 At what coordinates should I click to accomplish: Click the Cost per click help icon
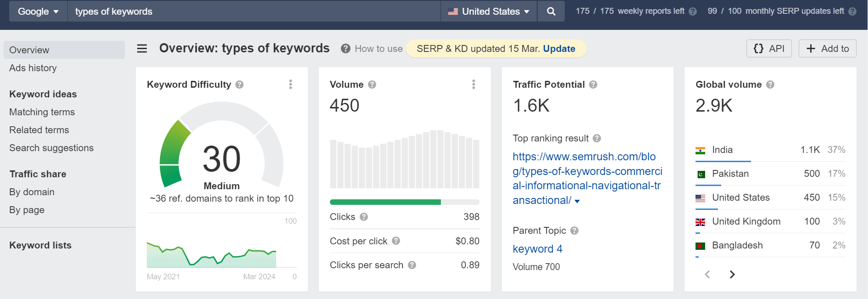click(396, 241)
